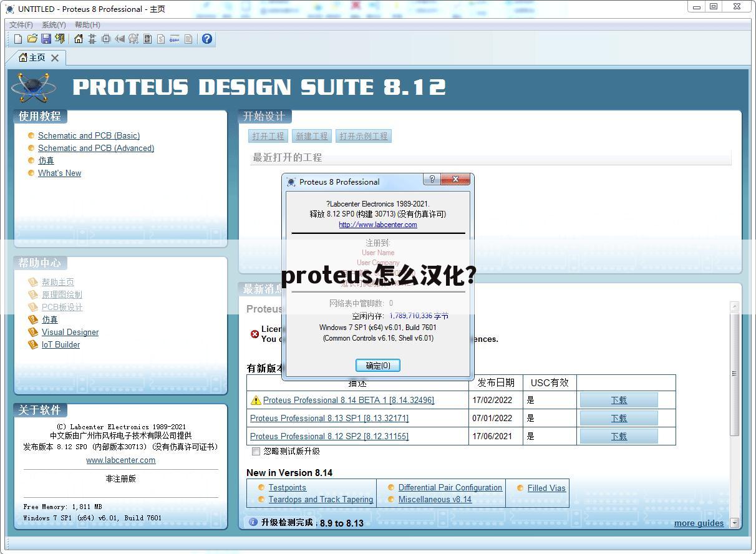756x554 pixels.
Task: Close the 主页 tab with its X
Action: pyautogui.click(x=55, y=58)
